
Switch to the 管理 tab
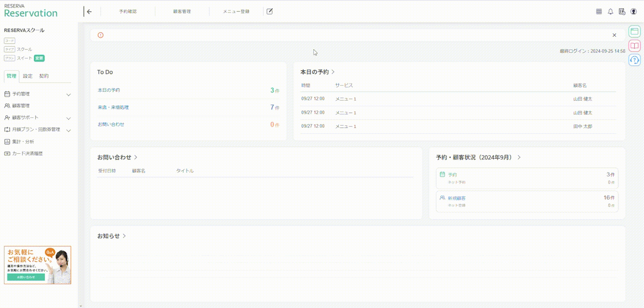point(11,76)
